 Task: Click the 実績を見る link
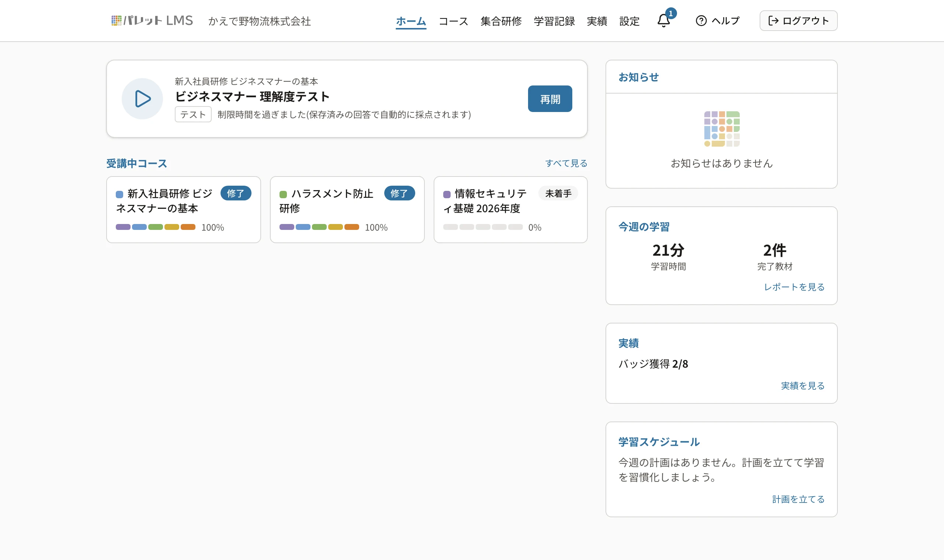[802, 386]
